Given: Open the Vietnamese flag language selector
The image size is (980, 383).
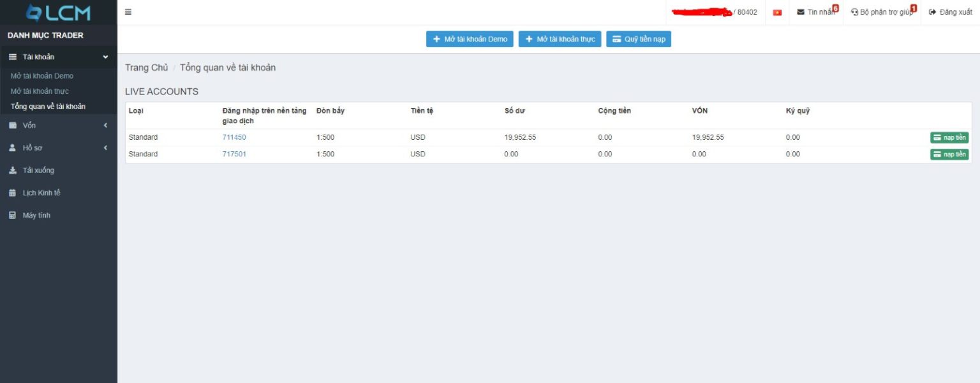Looking at the screenshot, I should [x=777, y=12].
